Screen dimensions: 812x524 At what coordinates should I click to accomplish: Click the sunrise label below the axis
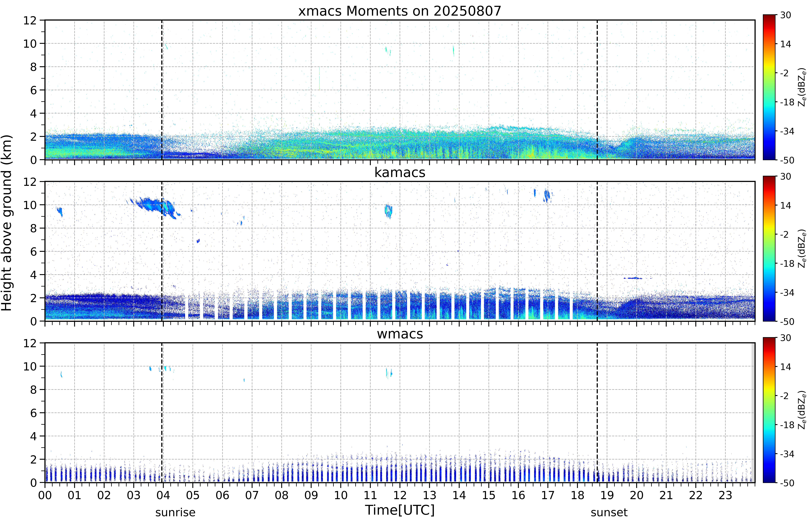175,512
